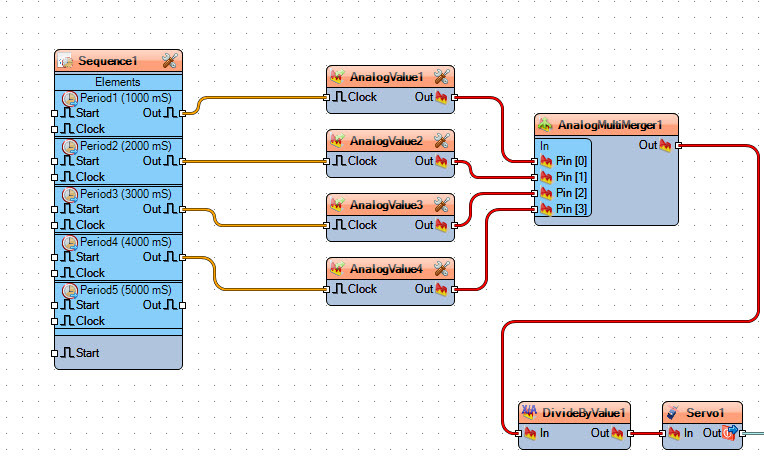Click the Period5 clock icon
The width and height of the screenshot is (764, 464).
pos(70,291)
